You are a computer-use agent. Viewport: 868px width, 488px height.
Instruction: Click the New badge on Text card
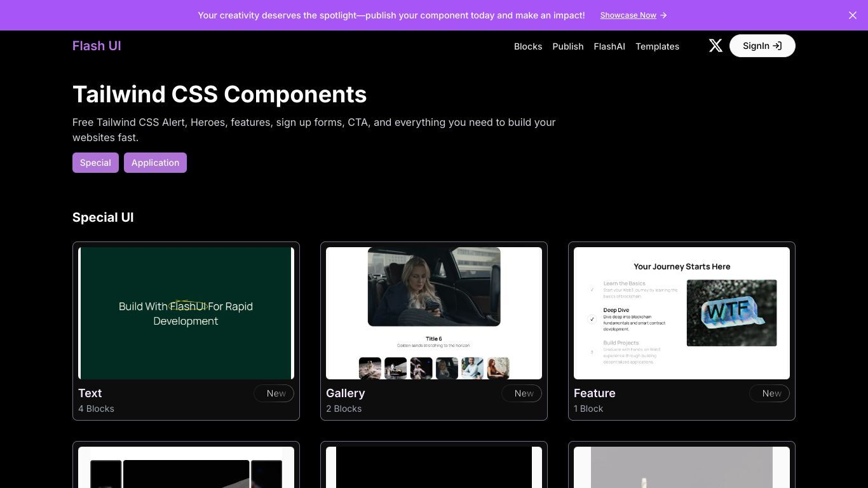[274, 393]
